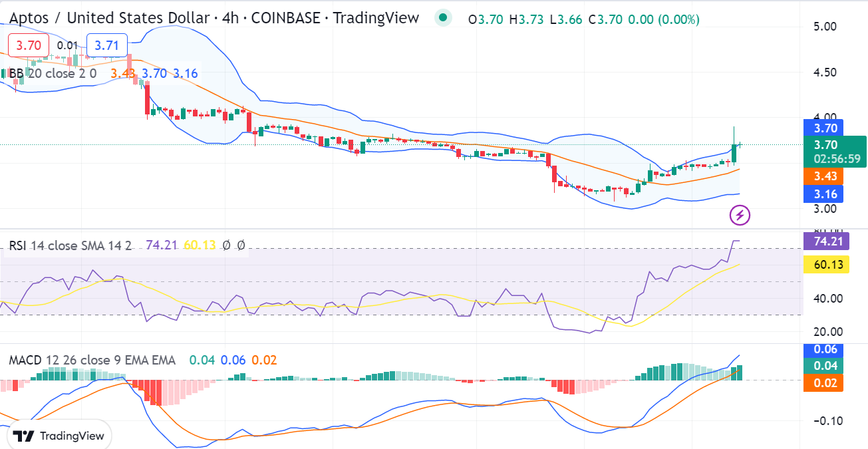Open the TradingView logo badge

tap(59, 436)
